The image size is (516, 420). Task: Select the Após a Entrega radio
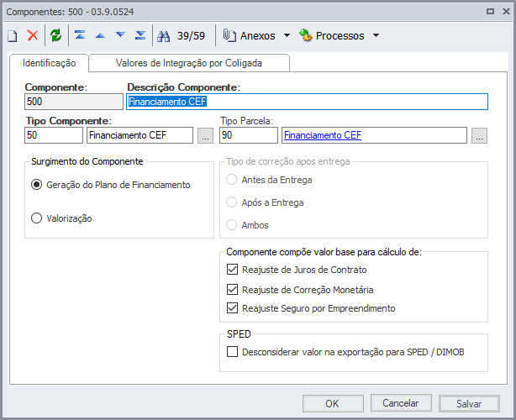(x=231, y=202)
